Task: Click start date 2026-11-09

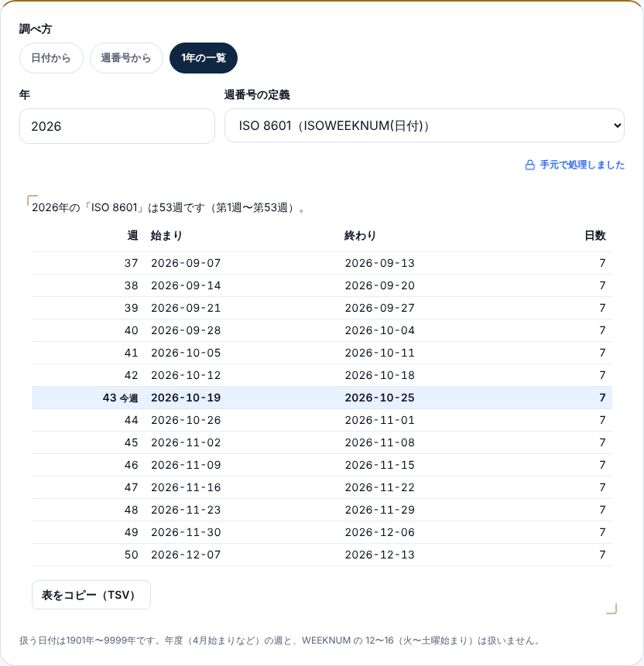Action: pos(186,465)
